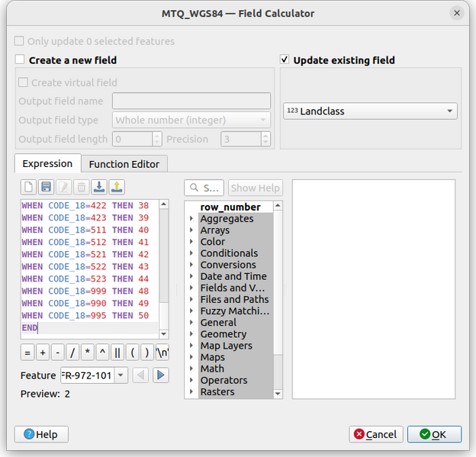Expand the Conditionals function group
Image resolution: width=476 pixels, height=457 pixels.
[x=191, y=253]
